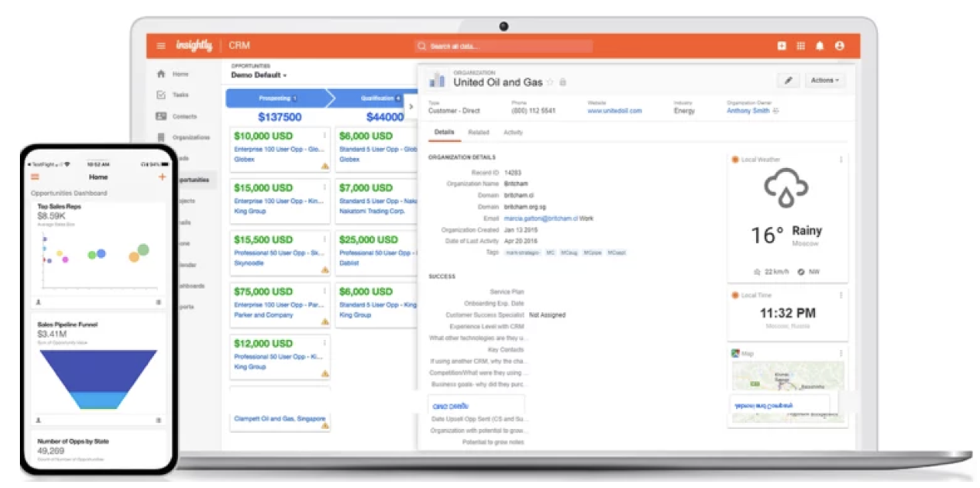Click warning icon on Clampett Oil and Gas card

pyautogui.click(x=325, y=426)
